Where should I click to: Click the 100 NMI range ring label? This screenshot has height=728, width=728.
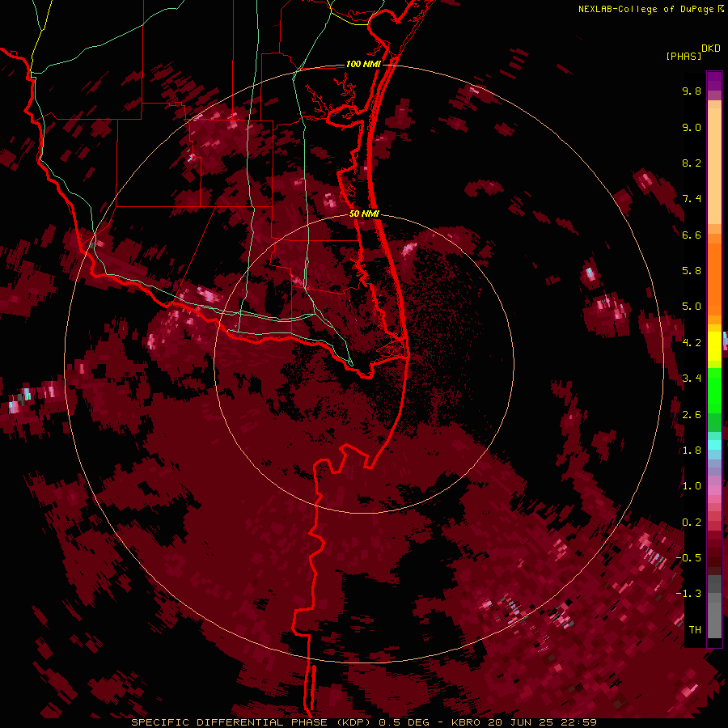point(363,64)
